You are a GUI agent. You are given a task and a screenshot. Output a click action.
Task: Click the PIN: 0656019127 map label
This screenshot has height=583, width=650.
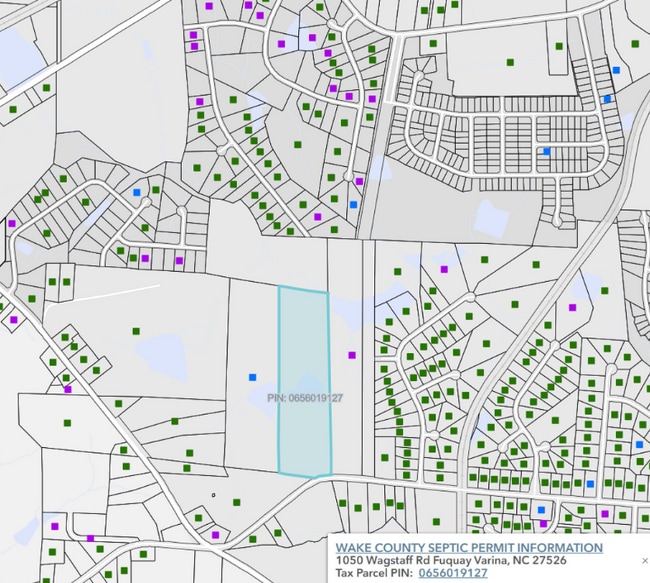point(306,398)
